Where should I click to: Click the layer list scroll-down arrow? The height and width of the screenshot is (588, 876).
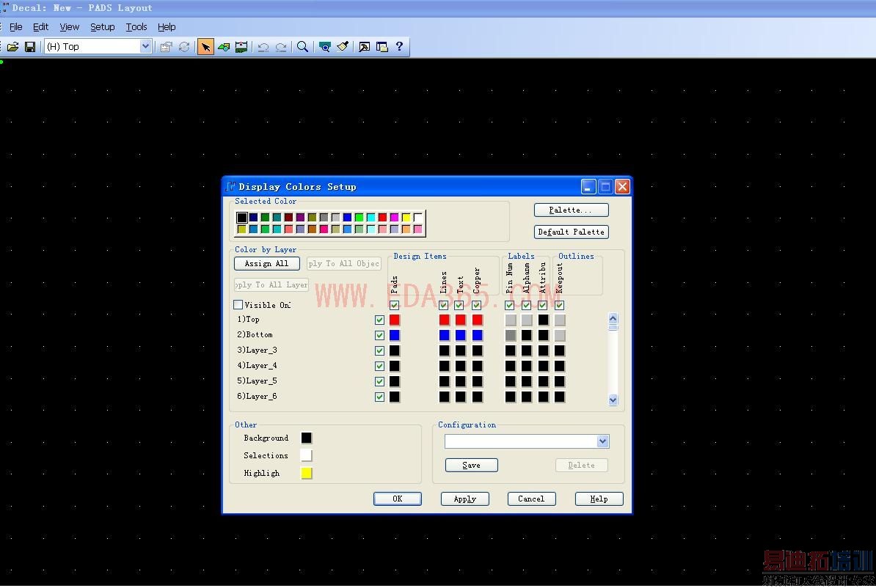click(613, 400)
